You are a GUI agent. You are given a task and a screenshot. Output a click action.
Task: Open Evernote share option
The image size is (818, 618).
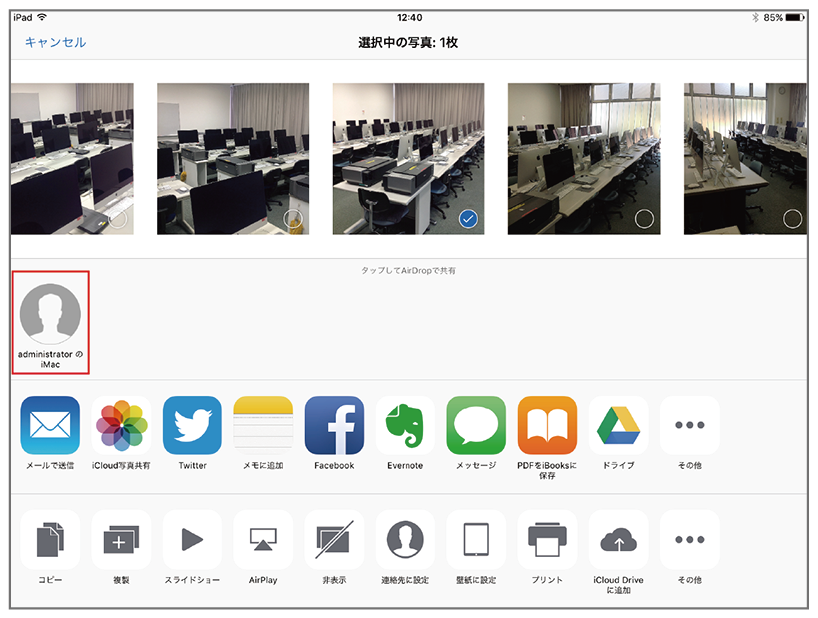(405, 426)
